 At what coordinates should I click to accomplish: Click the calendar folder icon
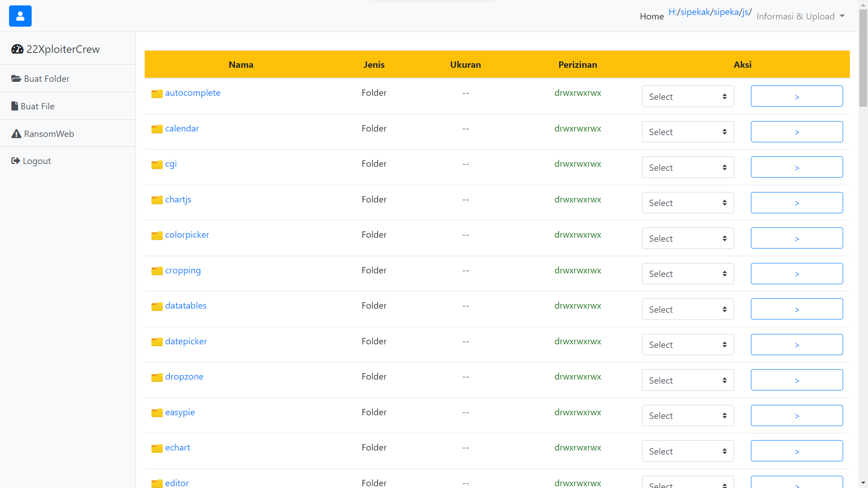[157, 129]
